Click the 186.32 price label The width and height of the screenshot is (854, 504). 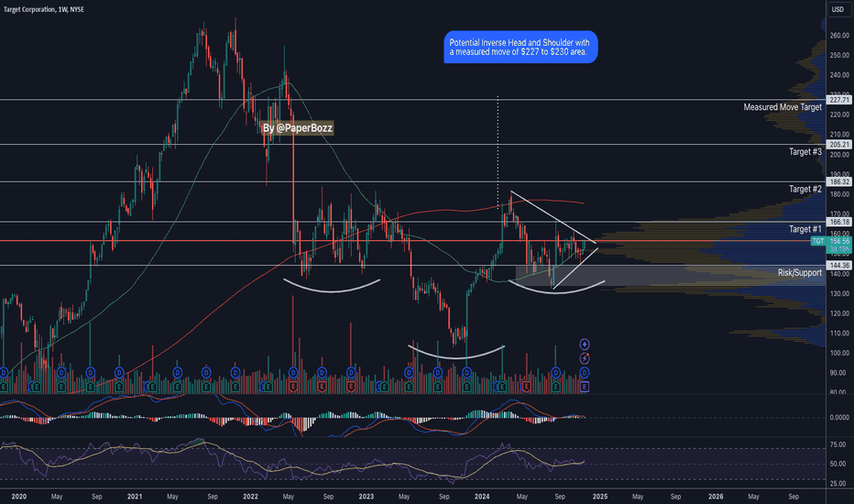point(838,182)
